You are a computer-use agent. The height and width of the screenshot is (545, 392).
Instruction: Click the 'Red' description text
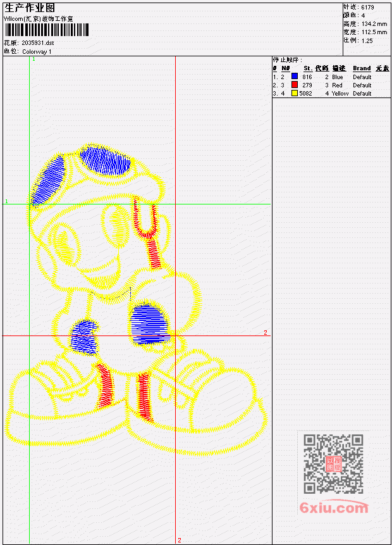[x=337, y=85]
